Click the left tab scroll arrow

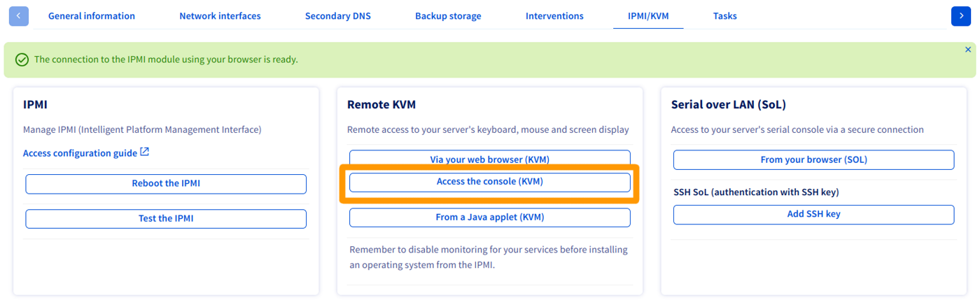(x=19, y=16)
